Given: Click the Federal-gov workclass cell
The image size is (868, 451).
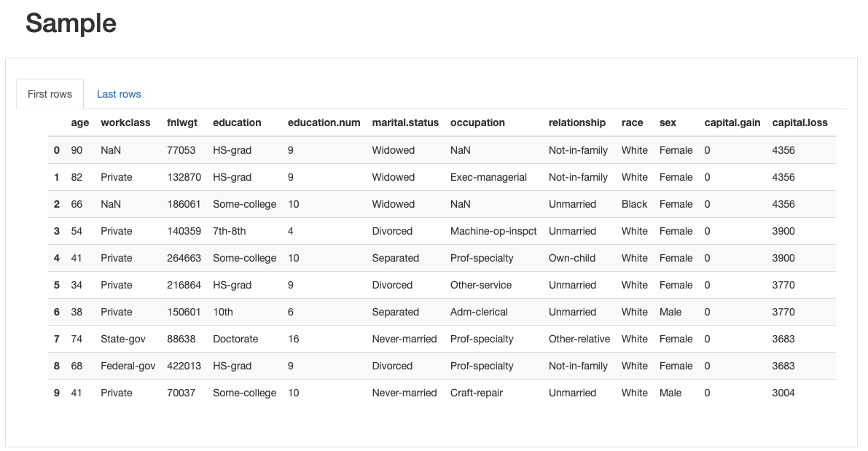Looking at the screenshot, I should 128,366.
